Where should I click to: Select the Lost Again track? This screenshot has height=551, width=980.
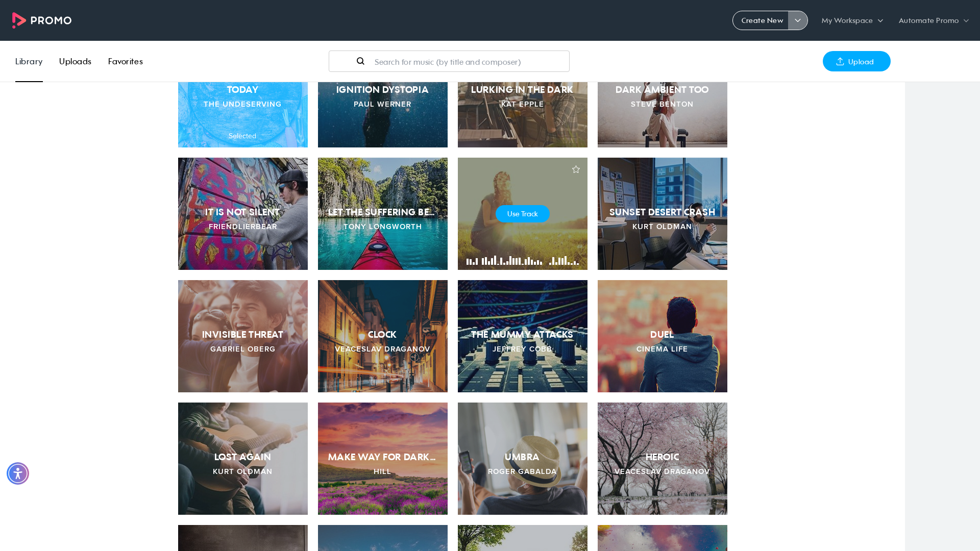point(243,459)
